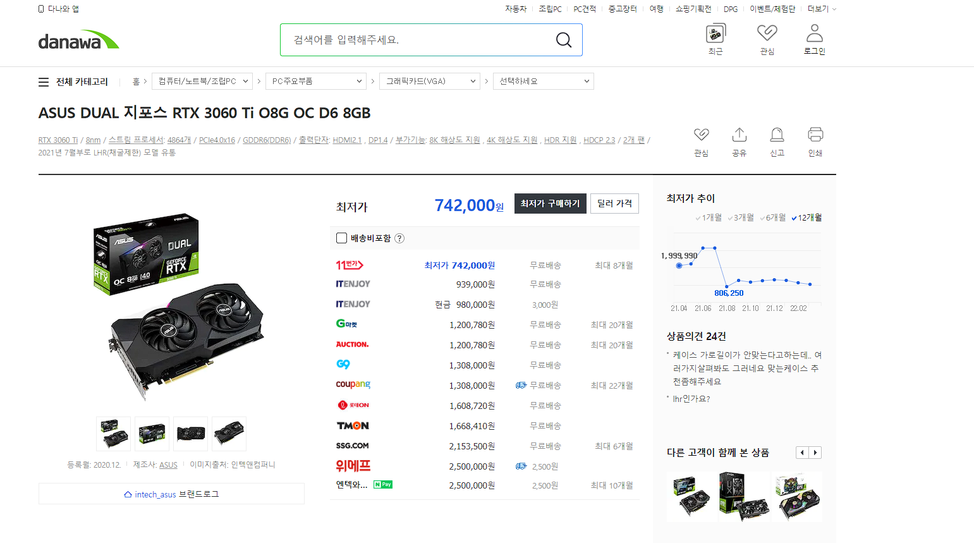Click the search magnifier icon

563,40
